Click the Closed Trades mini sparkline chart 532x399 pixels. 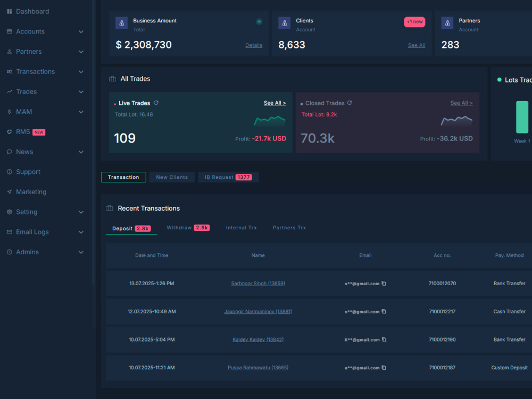pos(456,121)
